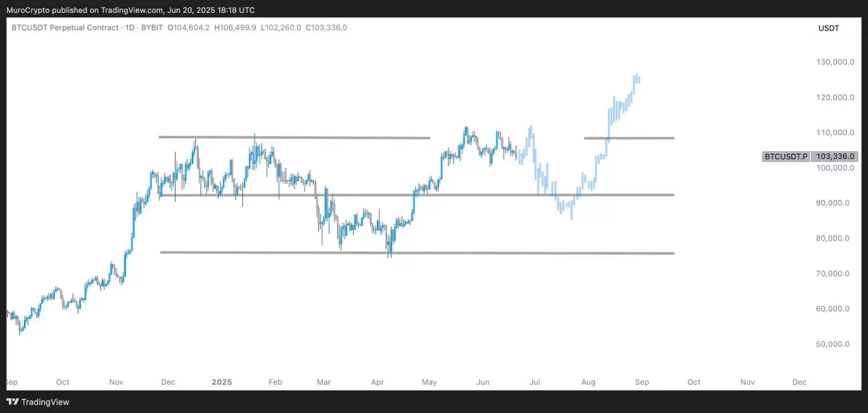Select the 103,336.0 current price marker

pyautogui.click(x=835, y=156)
